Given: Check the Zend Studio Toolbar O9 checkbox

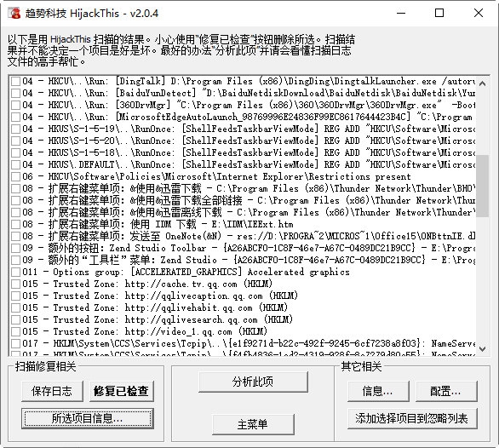Looking at the screenshot, I should [15, 249].
